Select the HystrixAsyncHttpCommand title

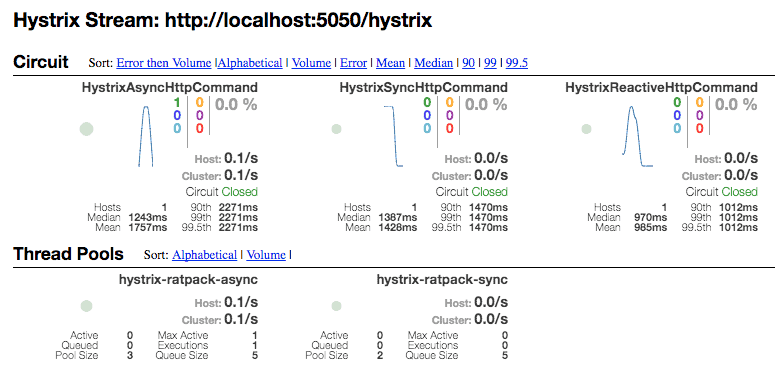click(x=170, y=88)
